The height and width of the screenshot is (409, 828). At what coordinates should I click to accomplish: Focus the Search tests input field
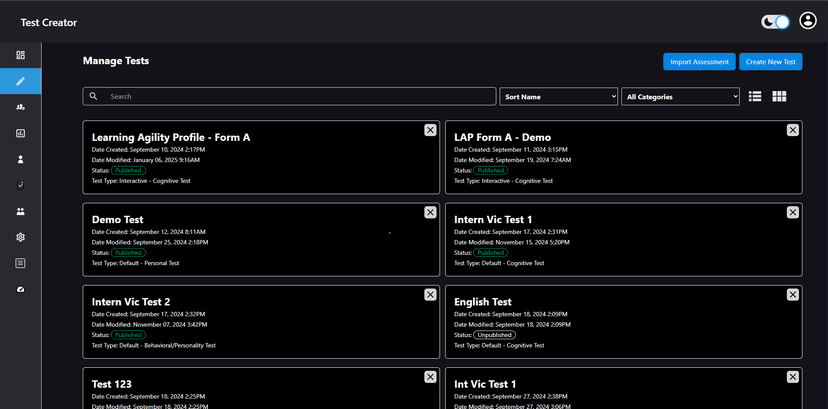[x=289, y=97]
